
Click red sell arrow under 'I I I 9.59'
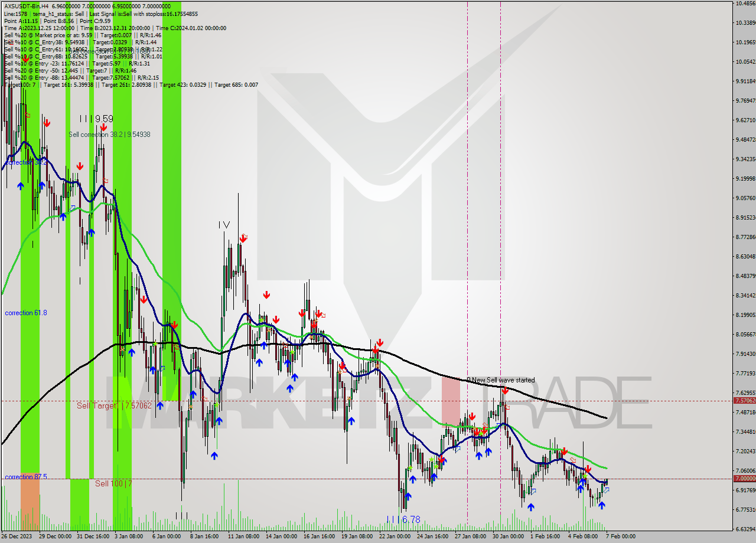click(x=103, y=127)
